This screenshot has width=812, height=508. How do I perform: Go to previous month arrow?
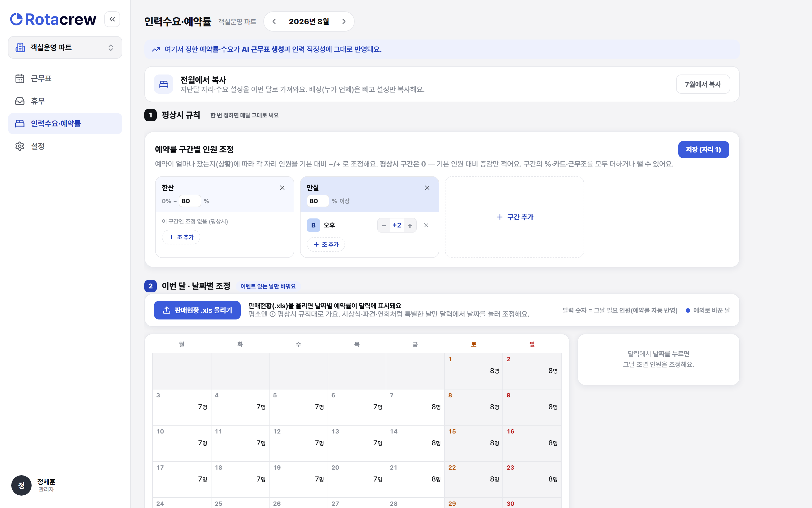point(274,21)
